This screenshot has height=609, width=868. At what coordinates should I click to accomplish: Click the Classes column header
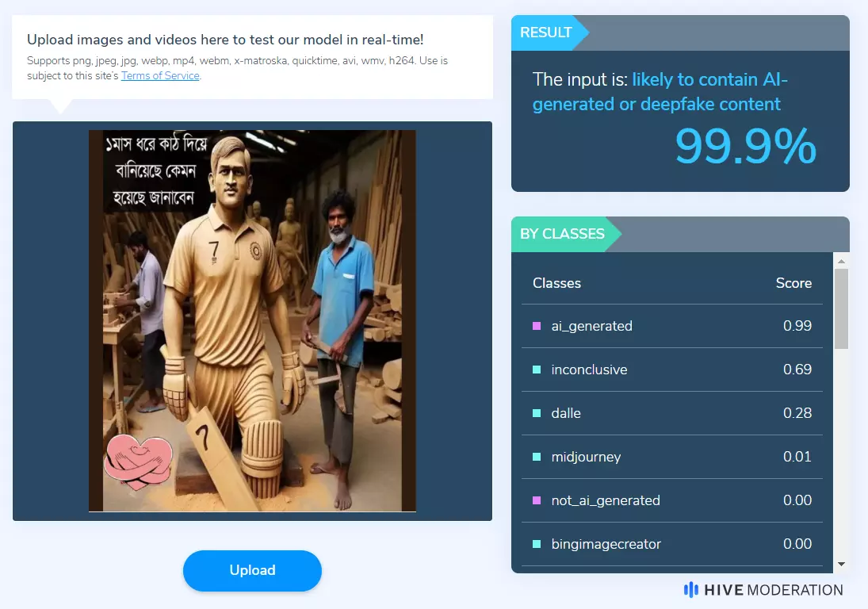pos(557,283)
